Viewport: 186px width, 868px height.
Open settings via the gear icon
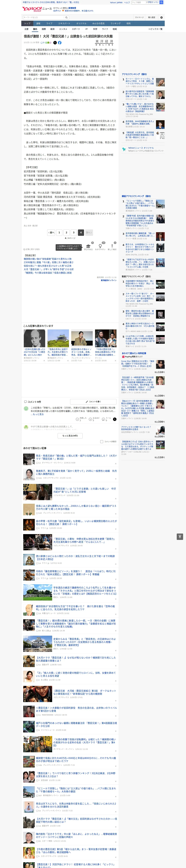click(161, 17)
